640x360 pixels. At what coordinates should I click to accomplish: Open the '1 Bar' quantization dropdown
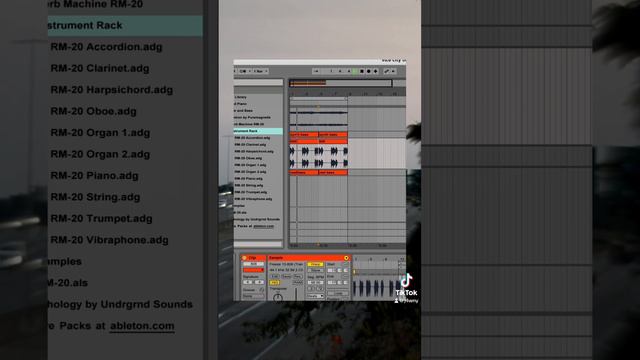pos(260,71)
